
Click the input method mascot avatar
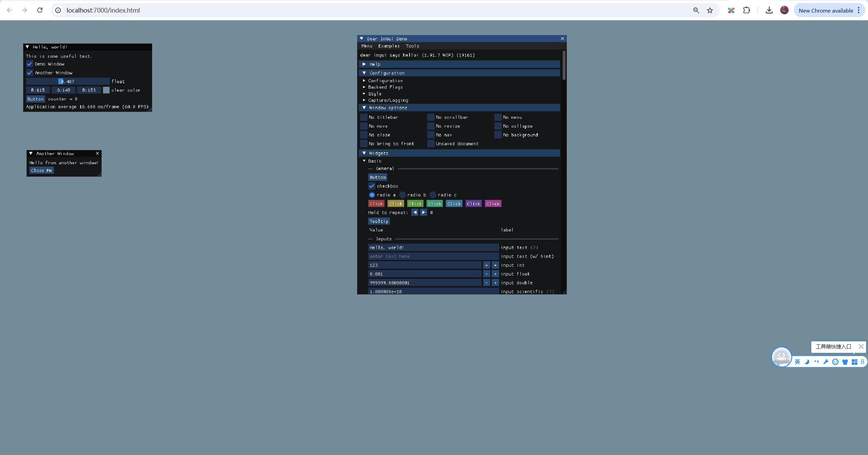click(782, 357)
